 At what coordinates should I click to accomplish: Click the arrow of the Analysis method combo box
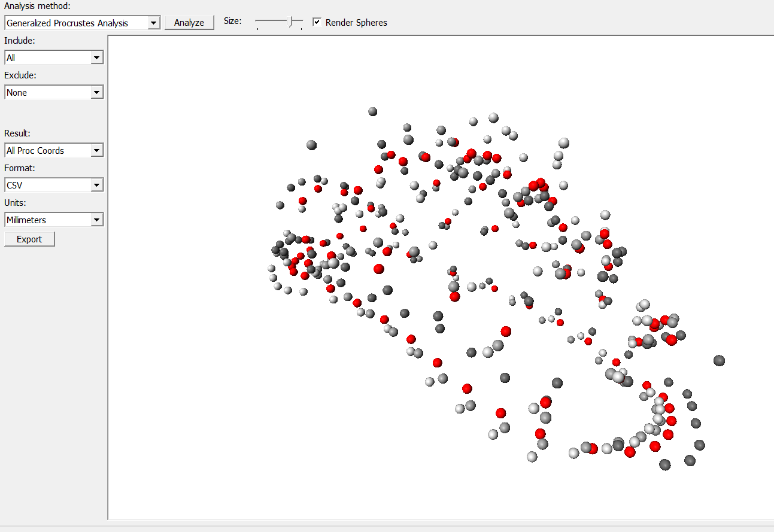154,23
